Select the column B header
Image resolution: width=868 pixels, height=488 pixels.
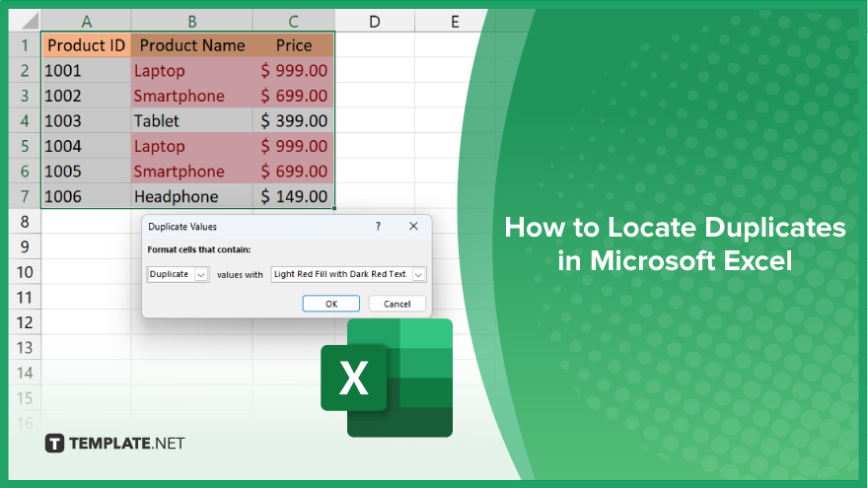click(x=192, y=22)
